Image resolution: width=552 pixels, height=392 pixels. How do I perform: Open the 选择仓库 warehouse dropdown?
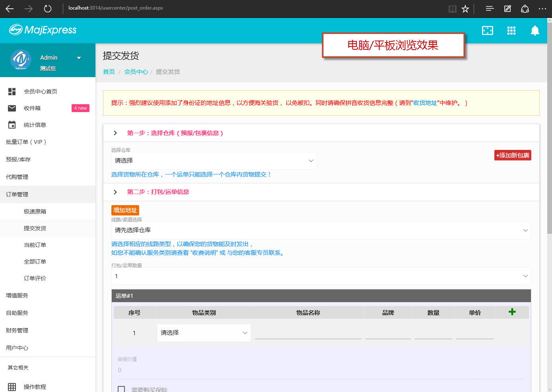(x=214, y=161)
